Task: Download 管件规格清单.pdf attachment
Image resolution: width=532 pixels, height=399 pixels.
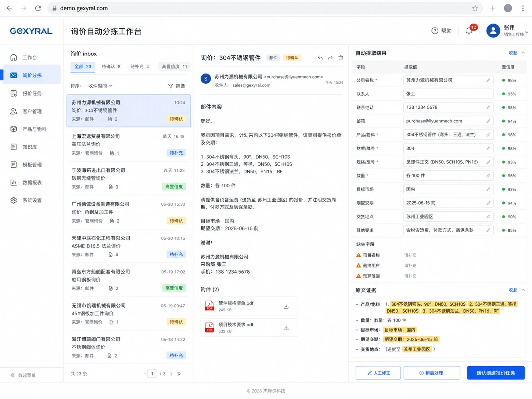Action: coord(286,306)
